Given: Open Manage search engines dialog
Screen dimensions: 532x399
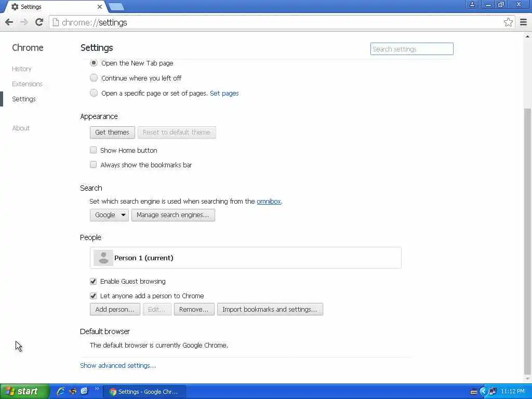Looking at the screenshot, I should point(173,215).
